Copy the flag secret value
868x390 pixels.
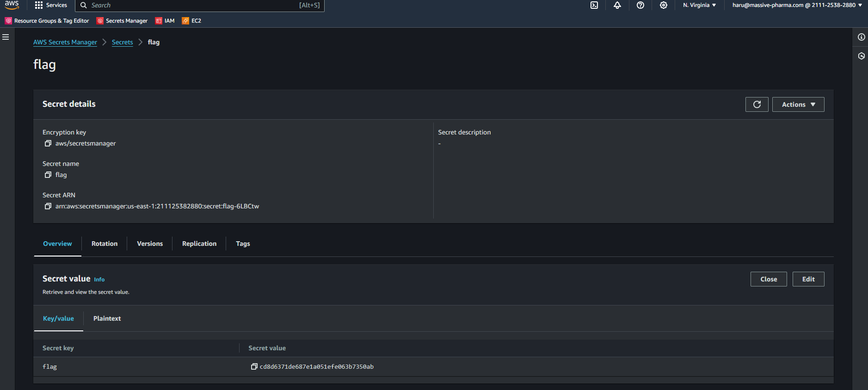(x=254, y=366)
